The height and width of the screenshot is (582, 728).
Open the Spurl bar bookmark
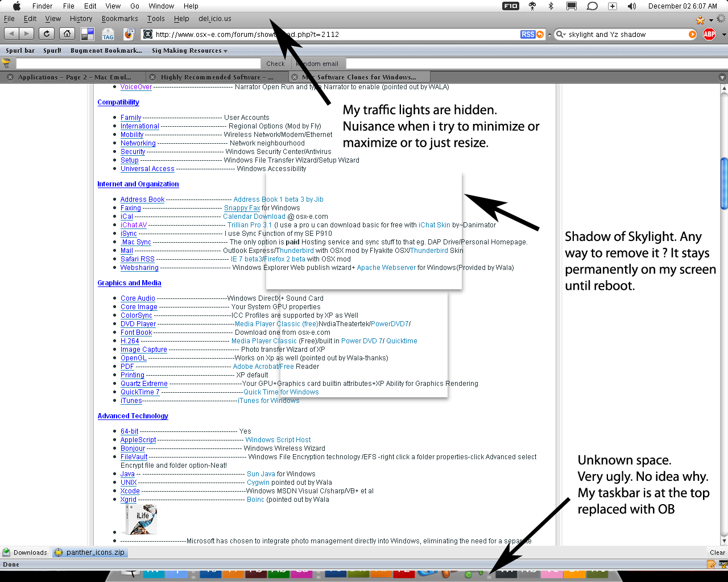20,51
